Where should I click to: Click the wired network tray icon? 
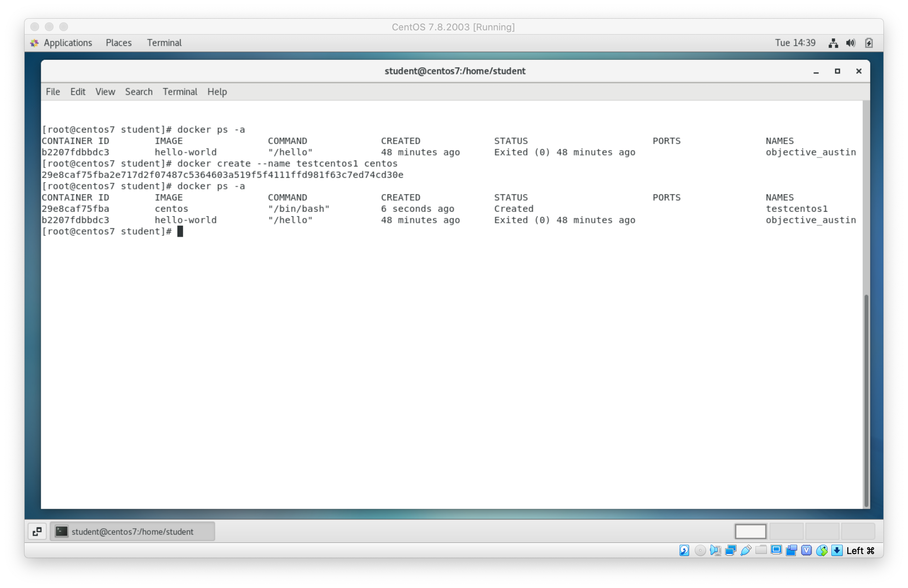[x=833, y=43]
